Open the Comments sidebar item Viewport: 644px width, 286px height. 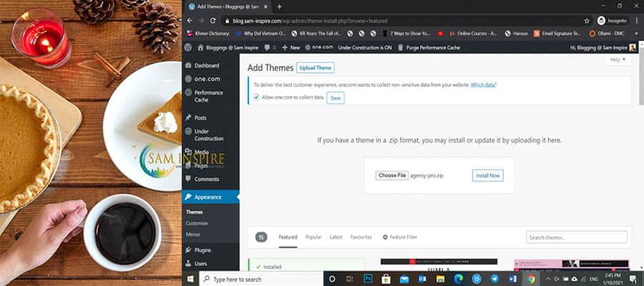(x=207, y=179)
